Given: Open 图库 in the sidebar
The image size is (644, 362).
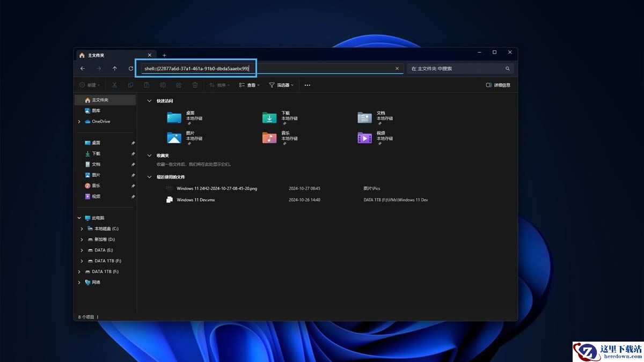Looking at the screenshot, I should (x=93, y=110).
